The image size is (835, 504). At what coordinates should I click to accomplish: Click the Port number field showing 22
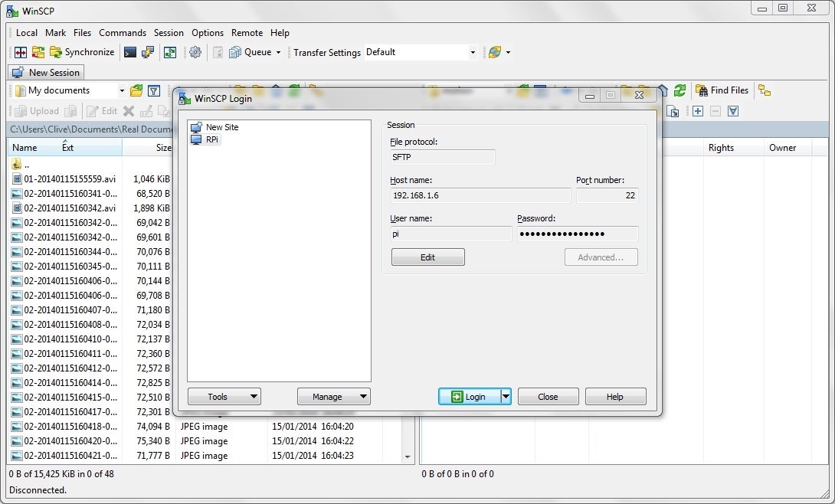click(x=607, y=195)
